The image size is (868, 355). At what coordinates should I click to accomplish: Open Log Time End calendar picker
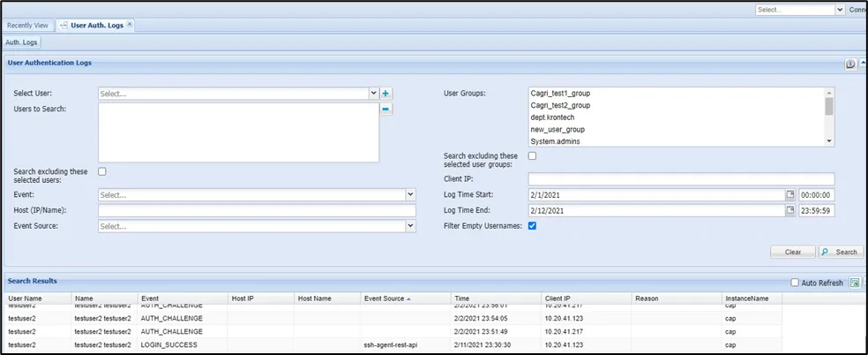[790, 210]
